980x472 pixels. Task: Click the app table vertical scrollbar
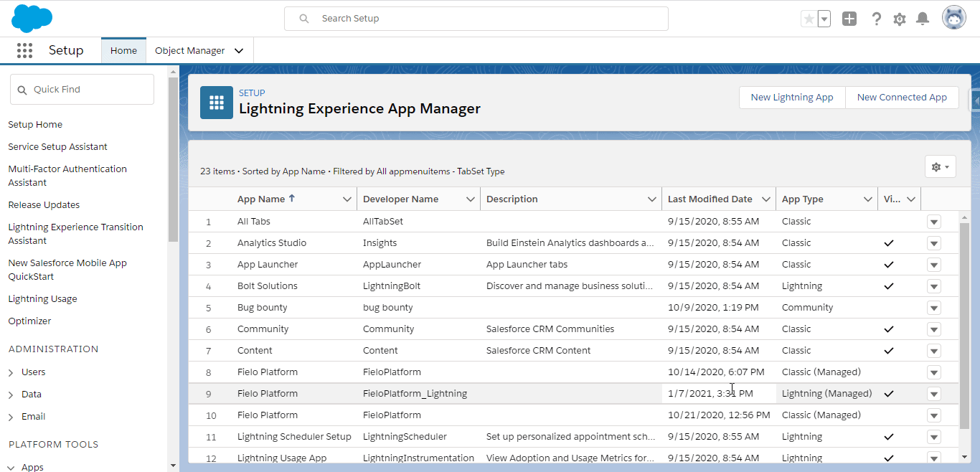coord(964,326)
